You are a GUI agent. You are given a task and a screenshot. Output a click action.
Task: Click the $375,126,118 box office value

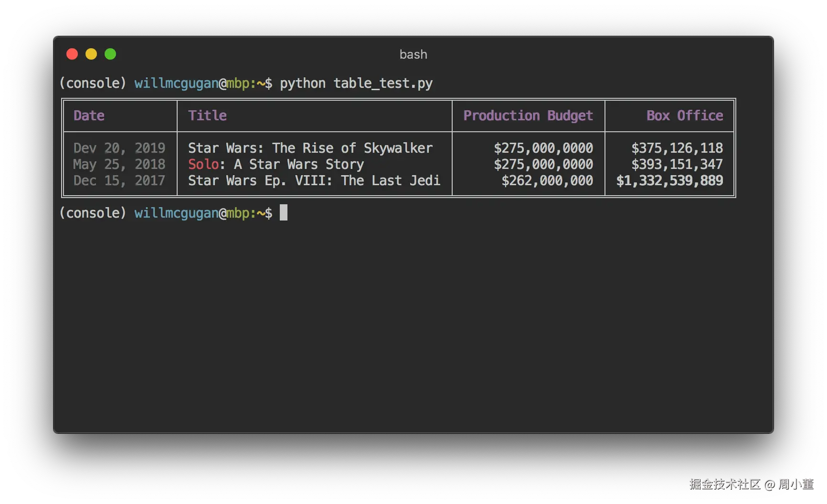point(677,148)
